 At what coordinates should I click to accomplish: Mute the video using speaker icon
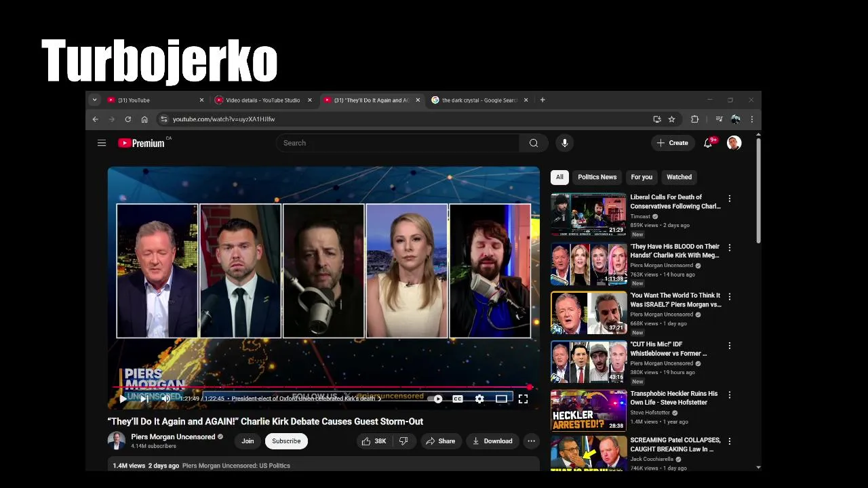point(165,399)
